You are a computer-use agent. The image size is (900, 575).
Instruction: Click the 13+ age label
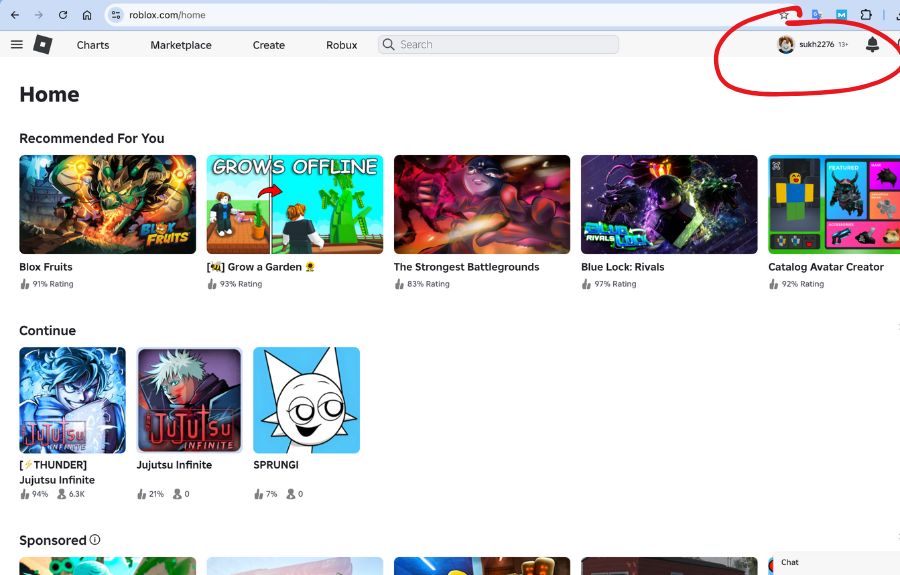click(x=843, y=44)
